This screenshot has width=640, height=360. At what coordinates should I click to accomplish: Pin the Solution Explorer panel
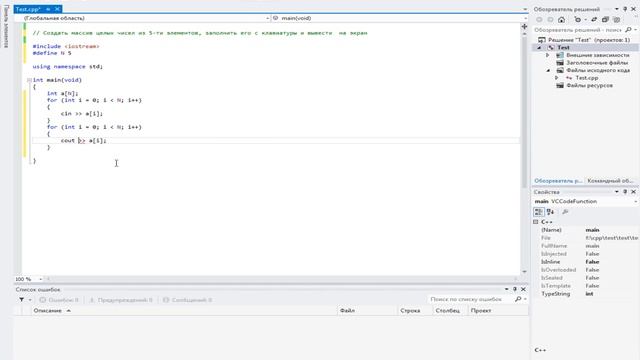click(625, 9)
